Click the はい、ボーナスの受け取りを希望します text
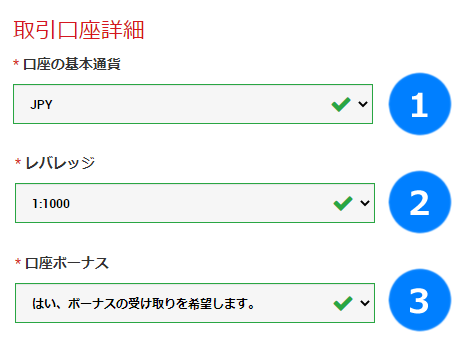Screen dimensions: 460x360 pyautogui.click(x=143, y=303)
